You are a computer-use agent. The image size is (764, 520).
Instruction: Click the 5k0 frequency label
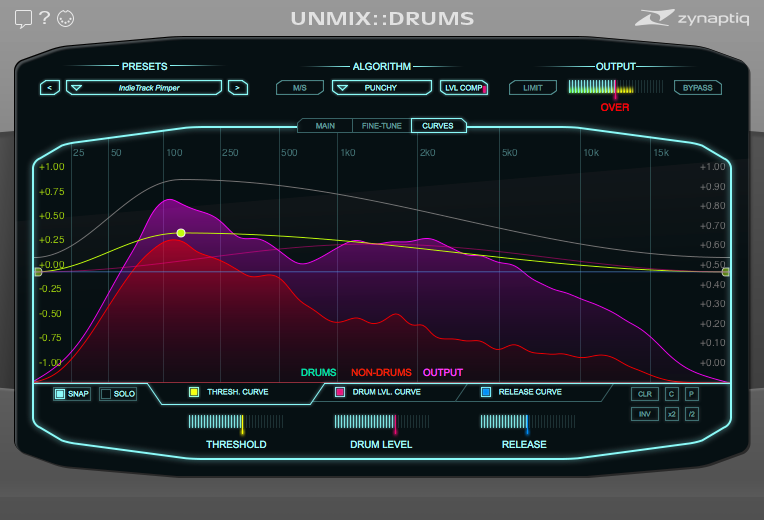tap(509, 153)
